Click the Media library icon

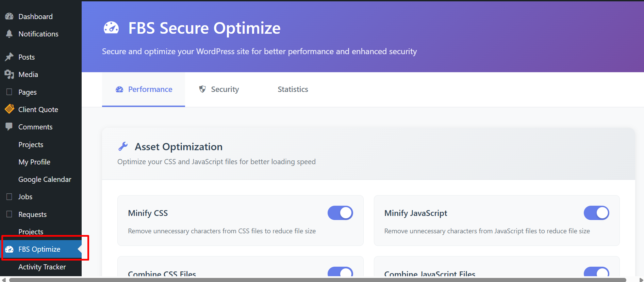click(9, 74)
